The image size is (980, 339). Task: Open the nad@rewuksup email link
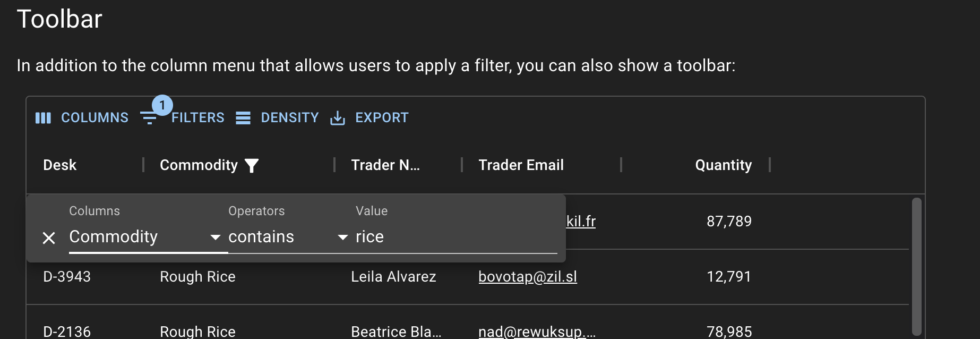click(x=537, y=332)
